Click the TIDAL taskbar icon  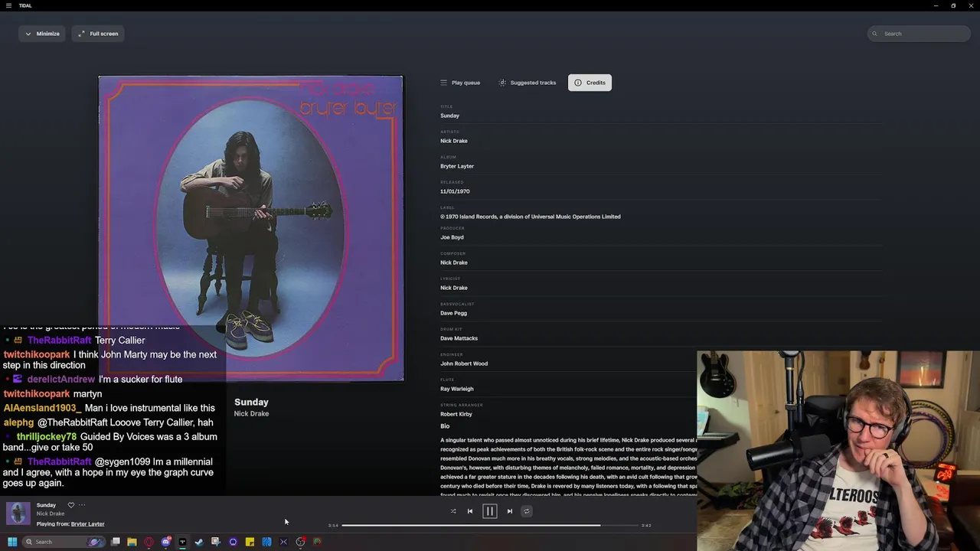pyautogui.click(x=182, y=542)
